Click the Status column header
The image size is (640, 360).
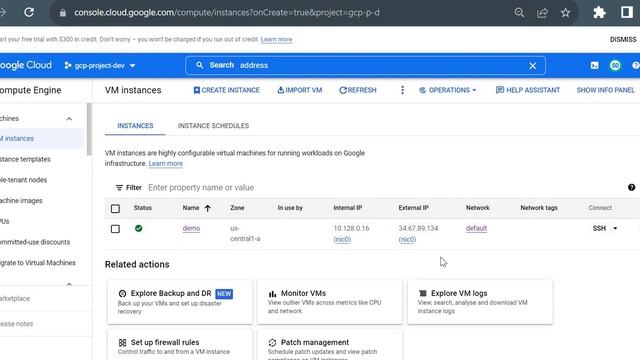(x=142, y=208)
